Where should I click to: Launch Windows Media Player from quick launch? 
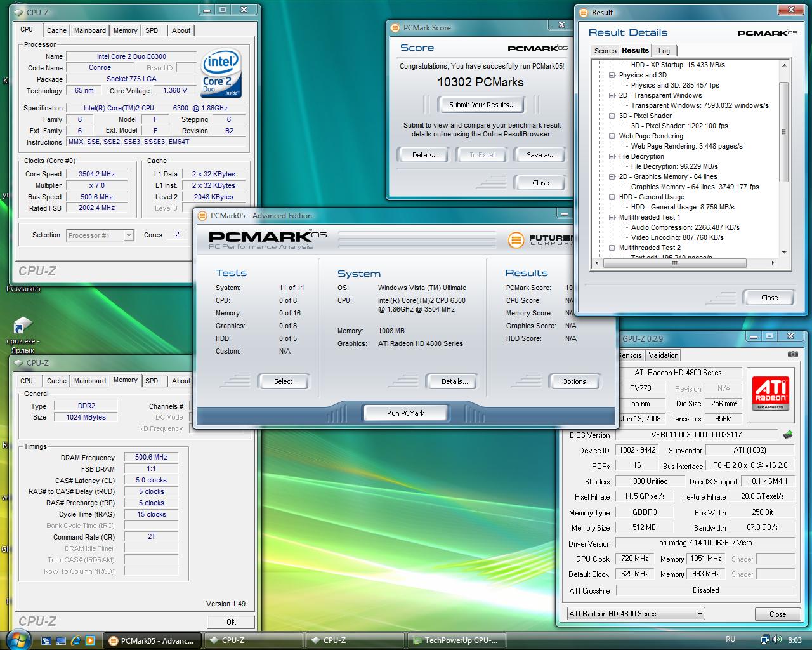[x=90, y=640]
